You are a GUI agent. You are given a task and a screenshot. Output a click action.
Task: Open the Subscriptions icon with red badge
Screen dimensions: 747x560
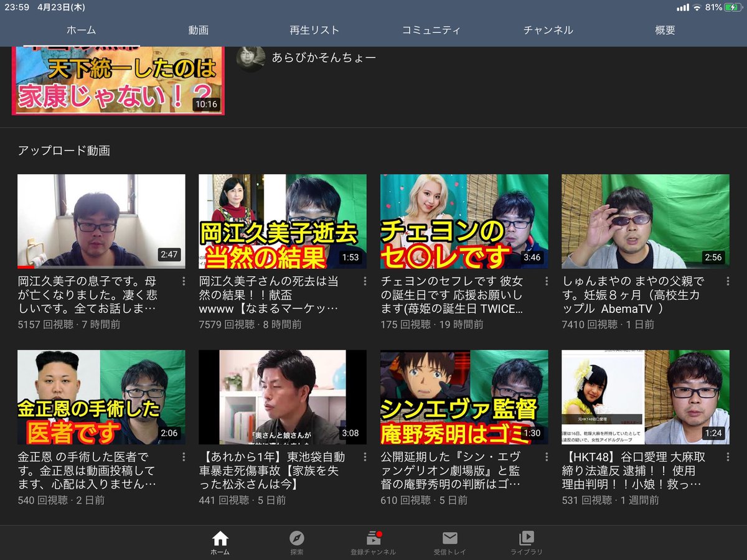point(374,539)
